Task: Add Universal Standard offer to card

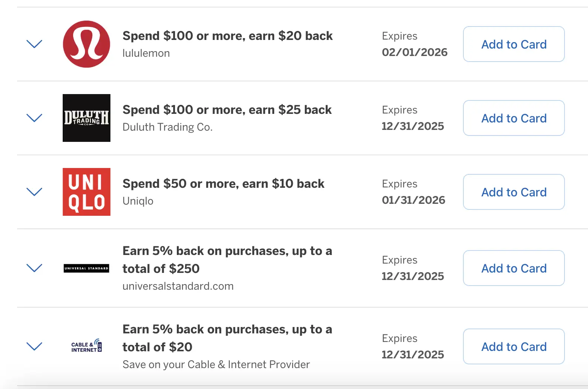Action: 513,268
